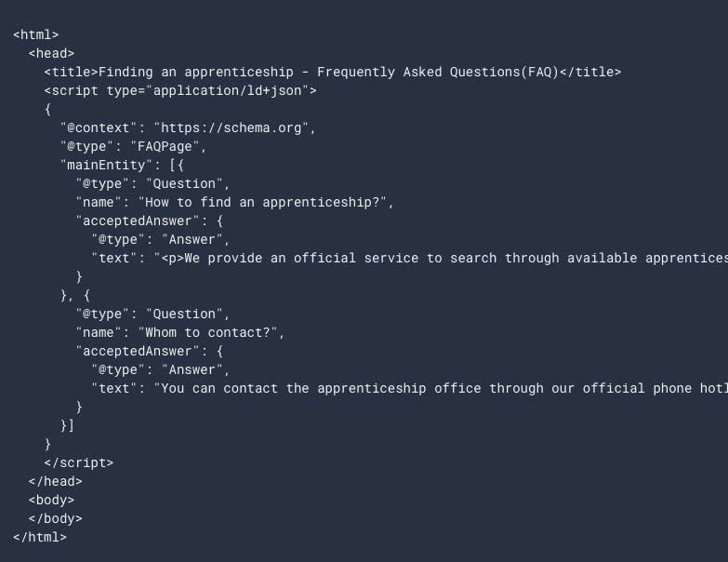Click the 'Whom to contact?' string
The width and height of the screenshot is (728, 562).
point(207,332)
